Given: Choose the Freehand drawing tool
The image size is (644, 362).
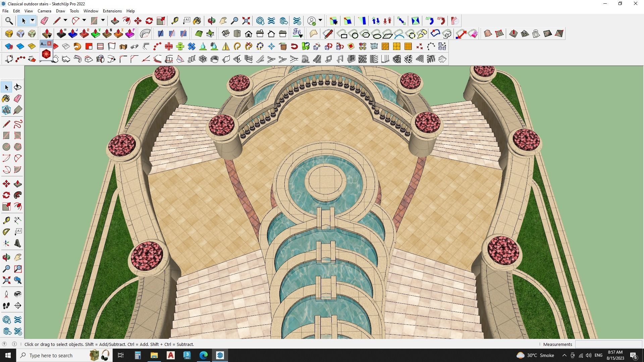Looking at the screenshot, I should click(18, 124).
